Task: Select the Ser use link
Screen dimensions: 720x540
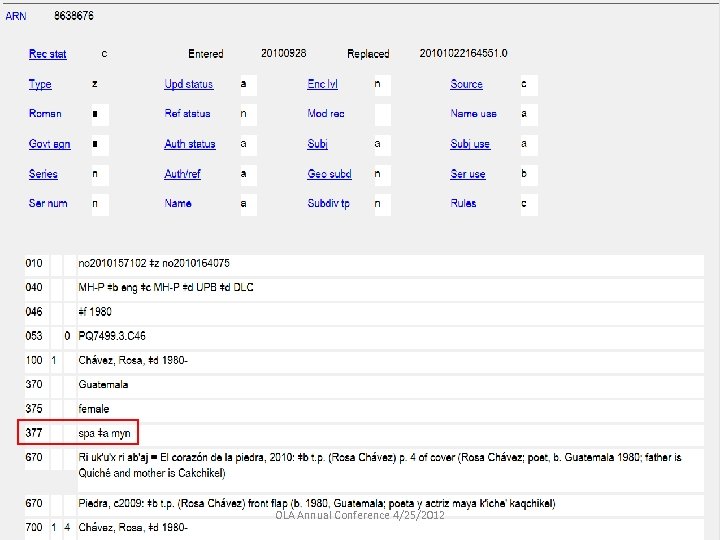Action: [x=467, y=174]
